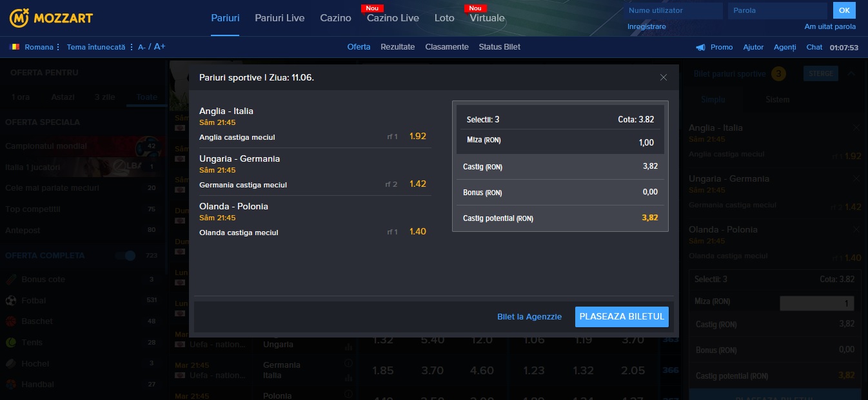Open the Chat link

pyautogui.click(x=814, y=47)
